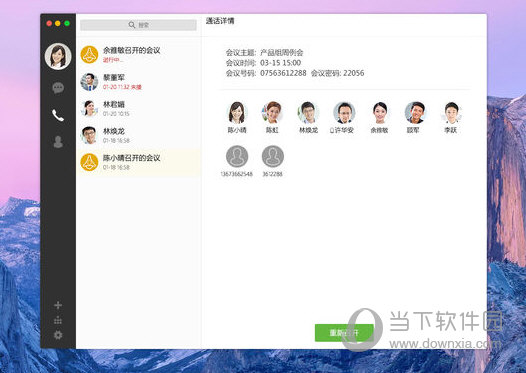
Task: Click participant 陈虹 avatar
Action: pos(272,113)
